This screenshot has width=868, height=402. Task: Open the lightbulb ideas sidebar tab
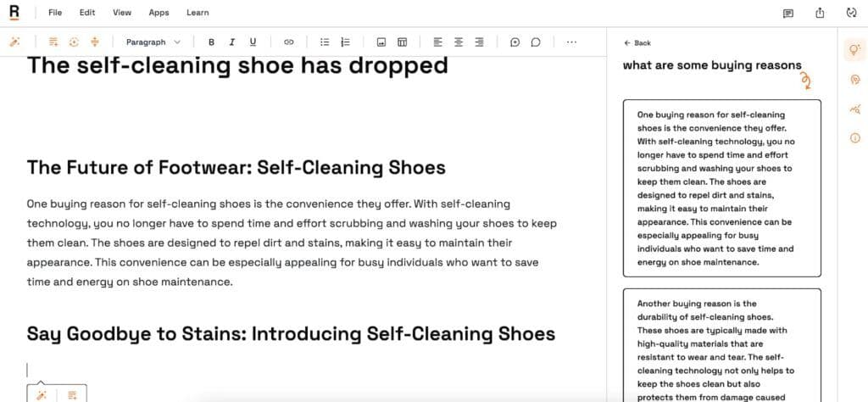click(x=854, y=50)
